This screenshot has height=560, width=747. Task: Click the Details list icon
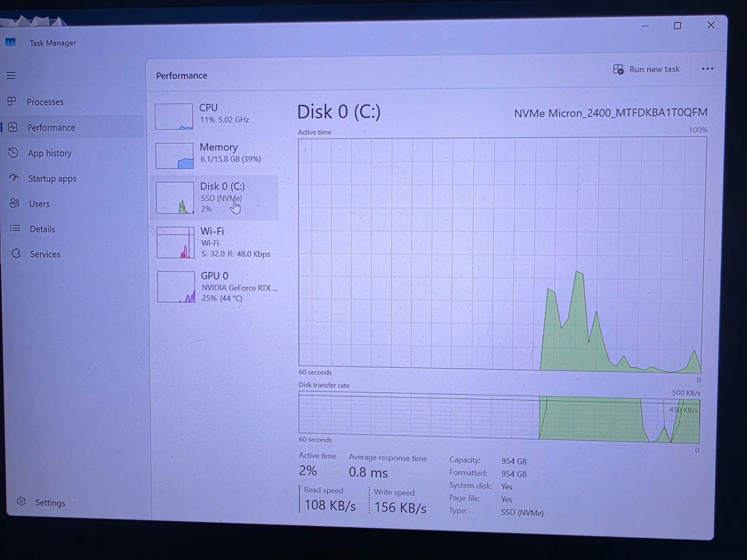(x=15, y=228)
